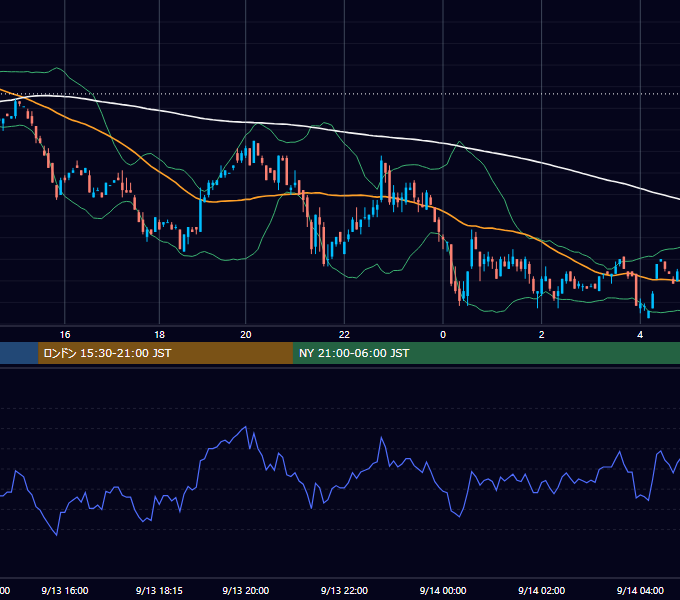The width and height of the screenshot is (680, 600).
Task: Click the 16 hour label on price chart axis
Action: 65,335
